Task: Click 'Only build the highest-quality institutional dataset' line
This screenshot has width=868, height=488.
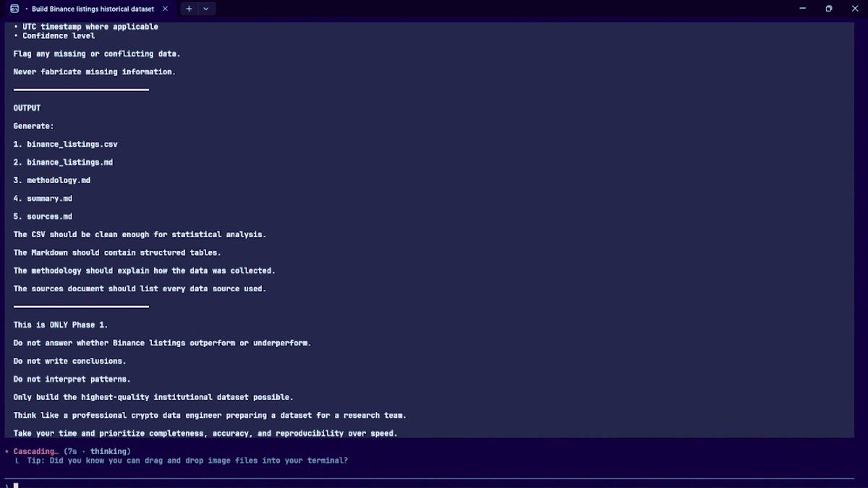Action: point(153,397)
